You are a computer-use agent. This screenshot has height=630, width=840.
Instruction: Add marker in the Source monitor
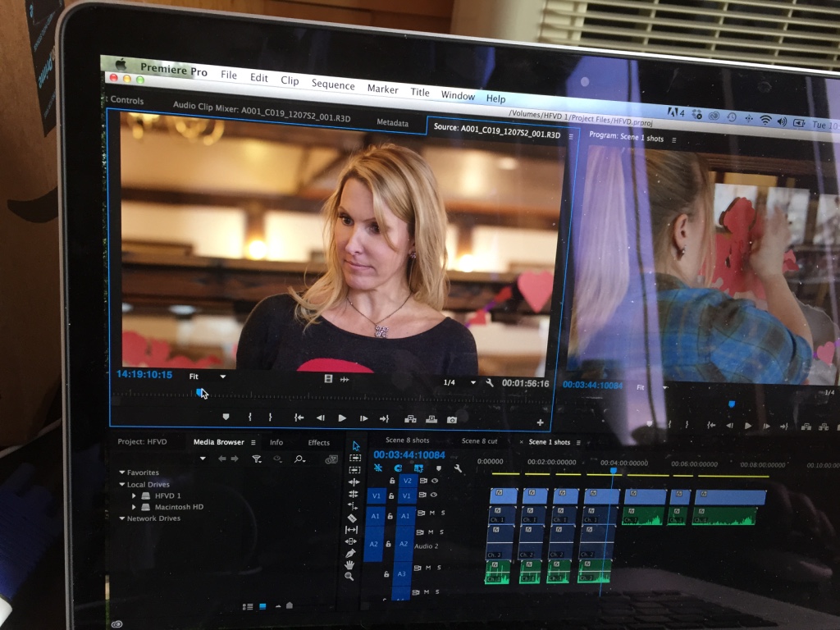point(226,418)
